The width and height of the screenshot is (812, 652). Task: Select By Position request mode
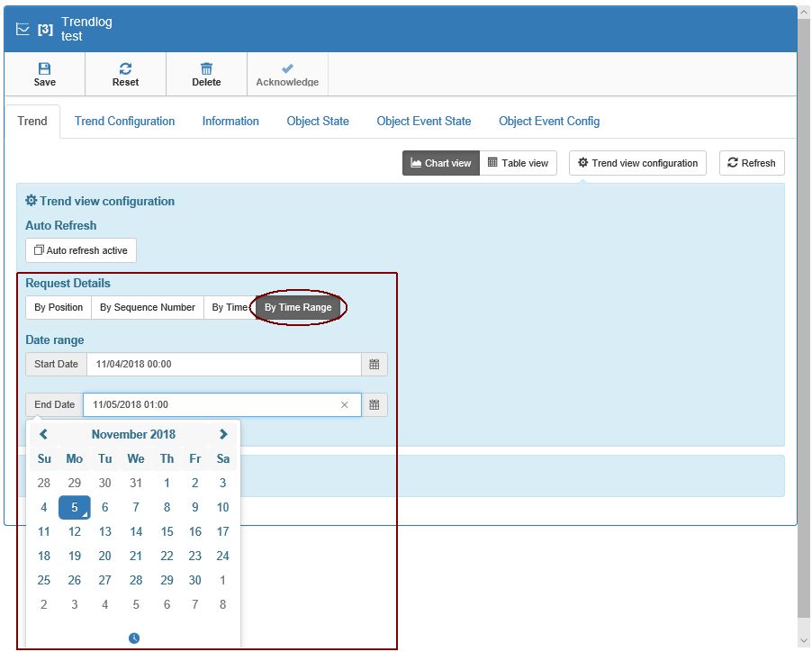pyautogui.click(x=59, y=307)
